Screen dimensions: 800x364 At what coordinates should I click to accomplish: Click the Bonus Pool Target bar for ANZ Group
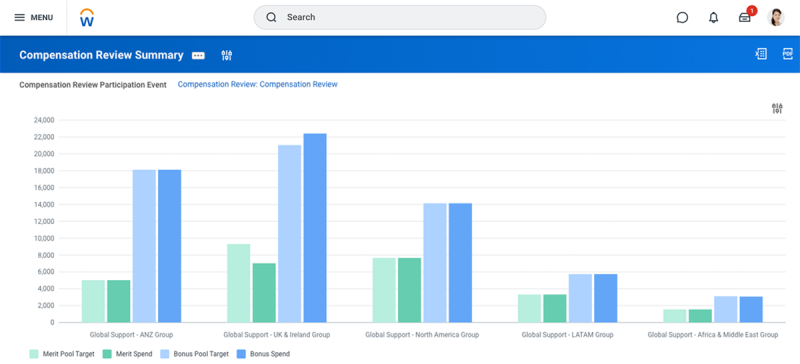coord(144,246)
